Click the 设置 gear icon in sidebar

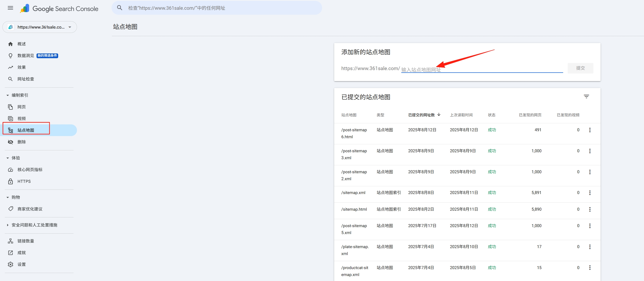11,264
